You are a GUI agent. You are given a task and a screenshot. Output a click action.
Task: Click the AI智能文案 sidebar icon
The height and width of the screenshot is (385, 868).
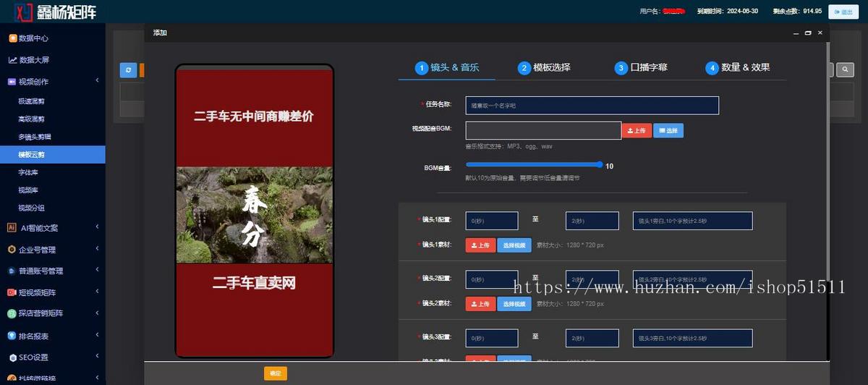(12, 228)
